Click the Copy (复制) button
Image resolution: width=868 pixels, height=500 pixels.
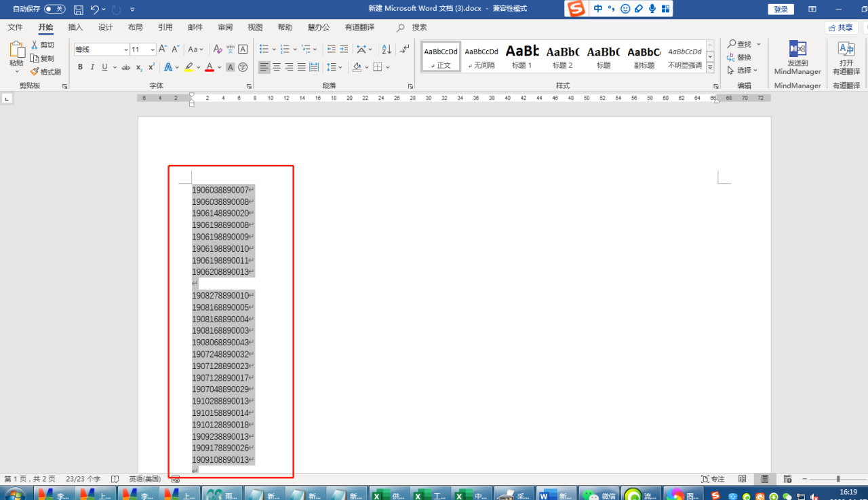43,58
